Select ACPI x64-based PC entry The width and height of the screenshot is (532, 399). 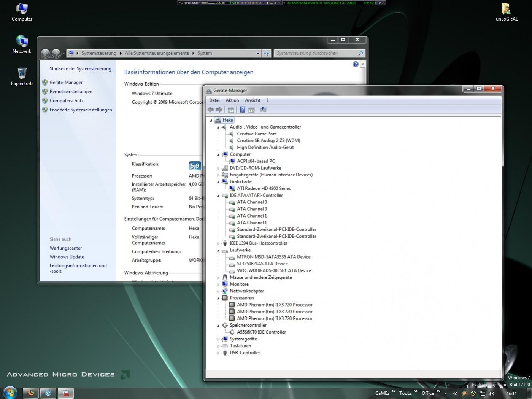256,161
